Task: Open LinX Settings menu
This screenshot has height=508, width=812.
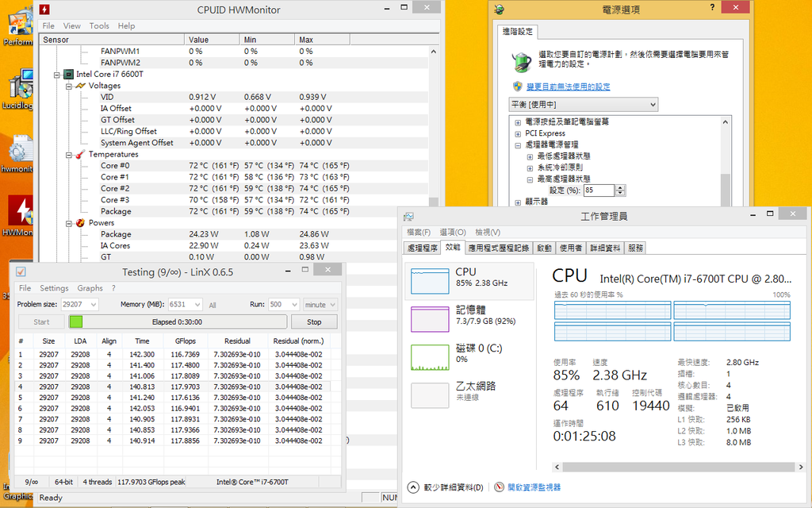Action: (54, 287)
